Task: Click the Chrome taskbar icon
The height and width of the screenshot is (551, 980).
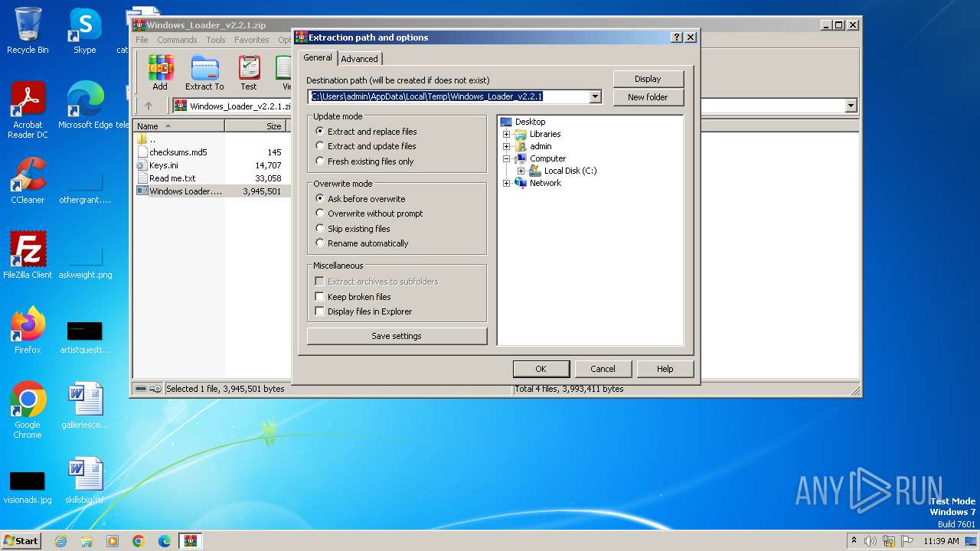Action: click(139, 541)
